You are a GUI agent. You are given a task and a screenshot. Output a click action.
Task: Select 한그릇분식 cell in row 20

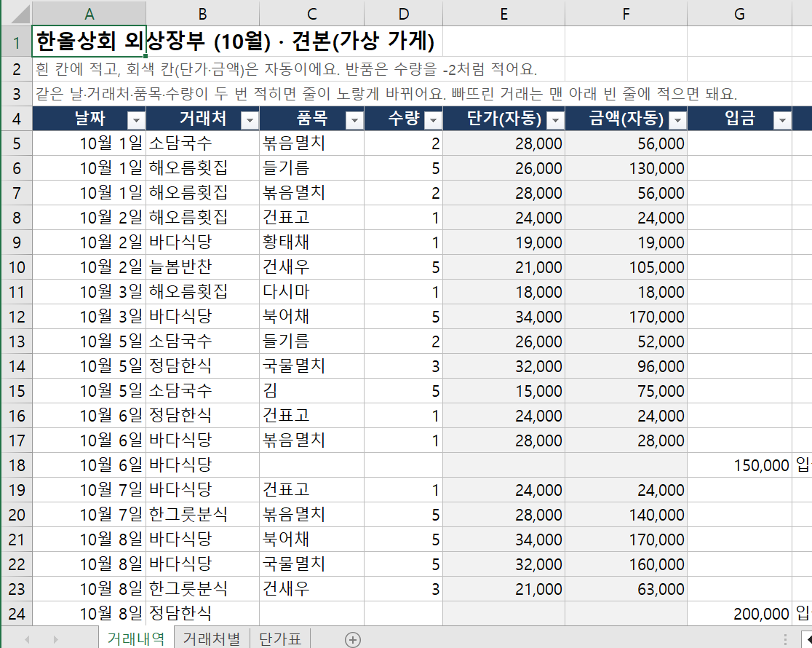202,515
